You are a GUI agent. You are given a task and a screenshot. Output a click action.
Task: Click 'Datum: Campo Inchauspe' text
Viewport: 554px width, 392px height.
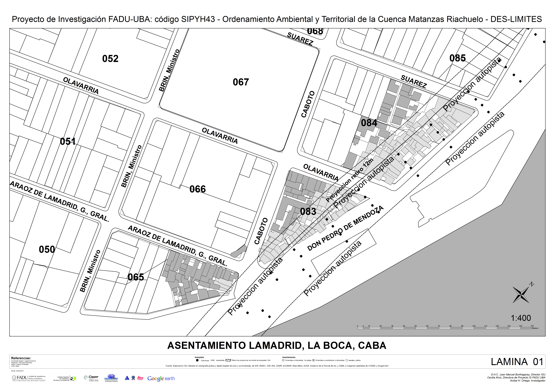(20, 364)
